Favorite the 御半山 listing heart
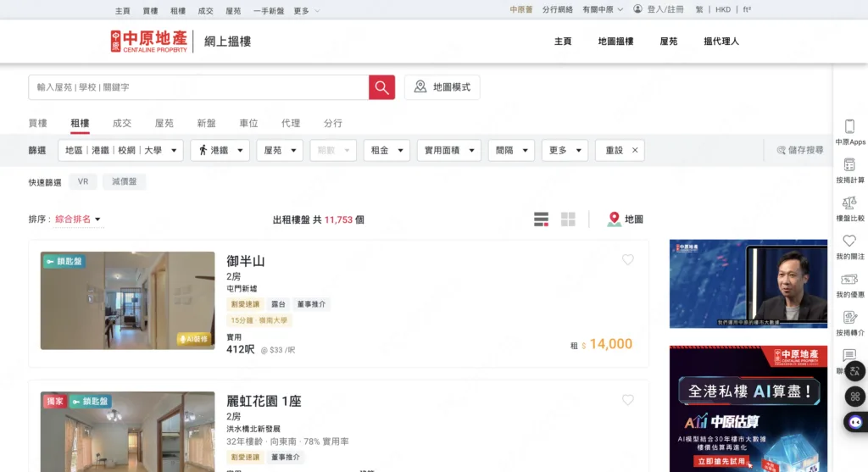Screen dimensions: 868x472 click(628, 259)
